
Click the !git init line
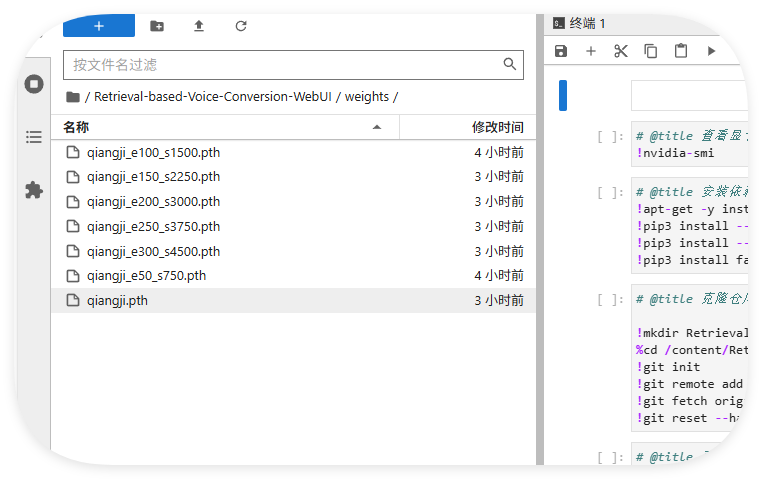point(668,367)
